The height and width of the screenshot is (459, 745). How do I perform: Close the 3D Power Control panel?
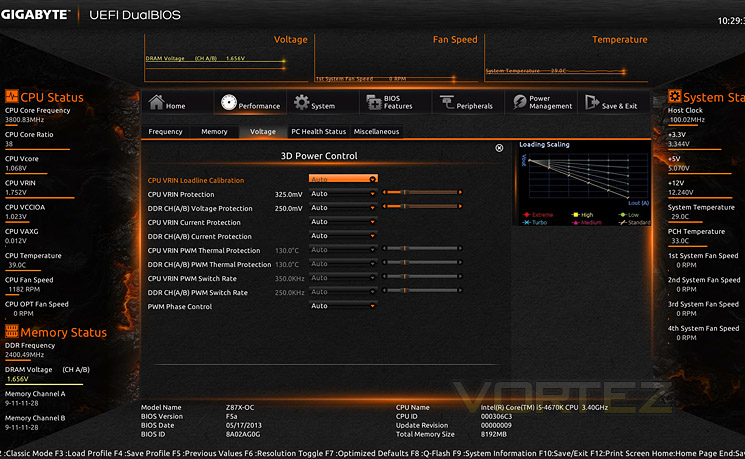pos(499,148)
